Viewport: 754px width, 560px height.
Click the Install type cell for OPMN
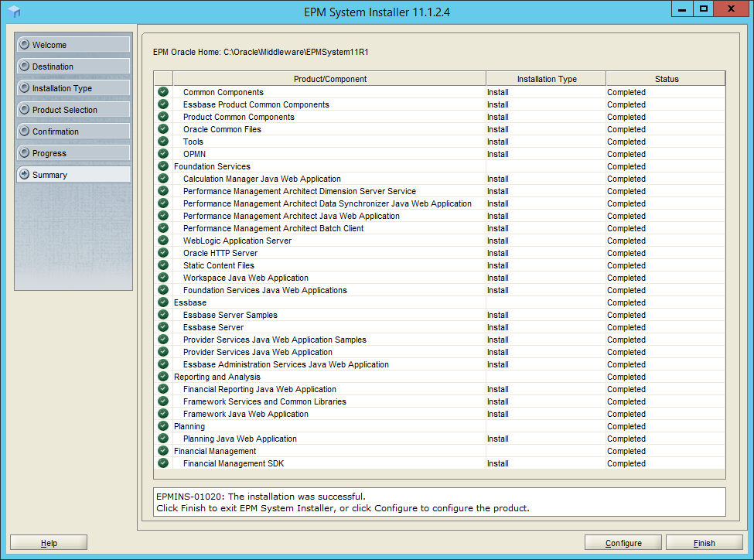tap(498, 154)
